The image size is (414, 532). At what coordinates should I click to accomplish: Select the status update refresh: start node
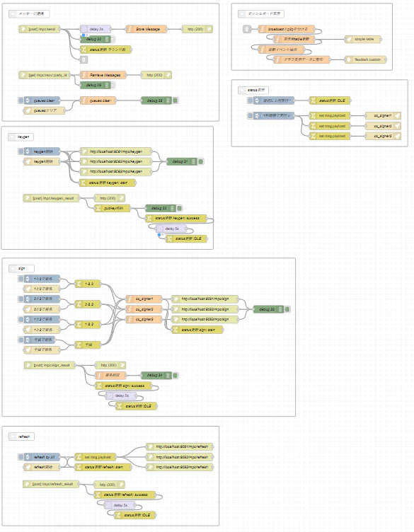(x=103, y=467)
